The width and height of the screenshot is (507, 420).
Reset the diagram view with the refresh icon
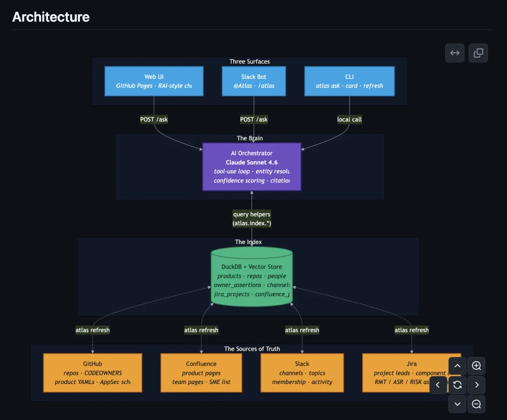(x=457, y=385)
